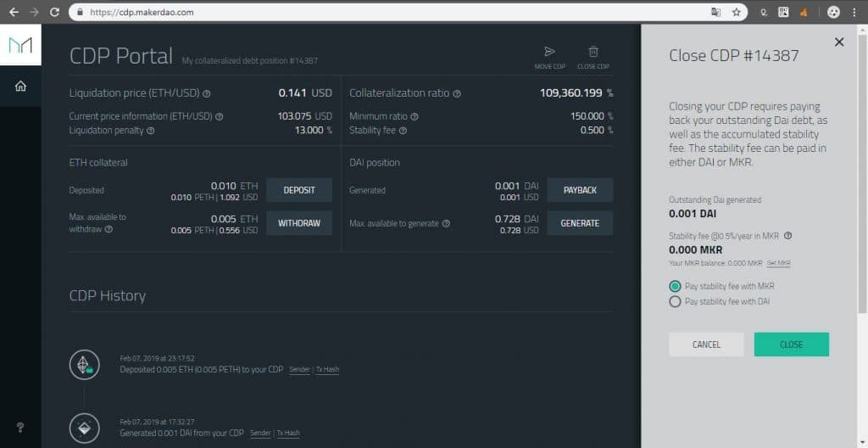Image resolution: width=868 pixels, height=448 pixels.
Task: Show info for Liquidation price (ETH/USD)
Action: coord(207,93)
